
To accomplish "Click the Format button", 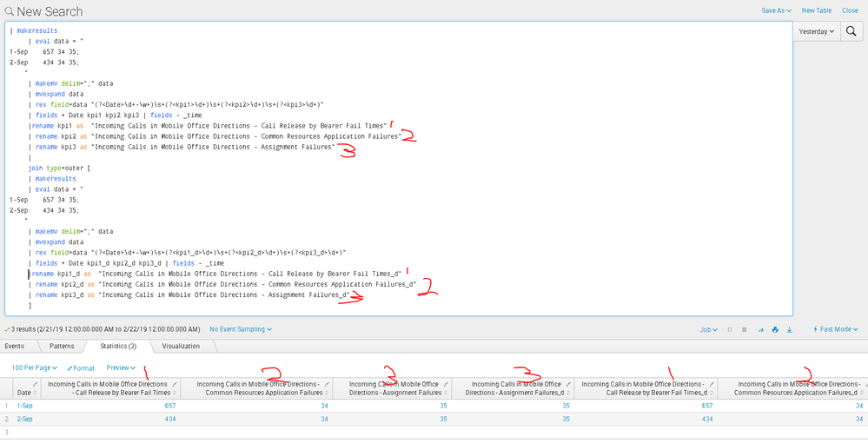I will click(81, 368).
